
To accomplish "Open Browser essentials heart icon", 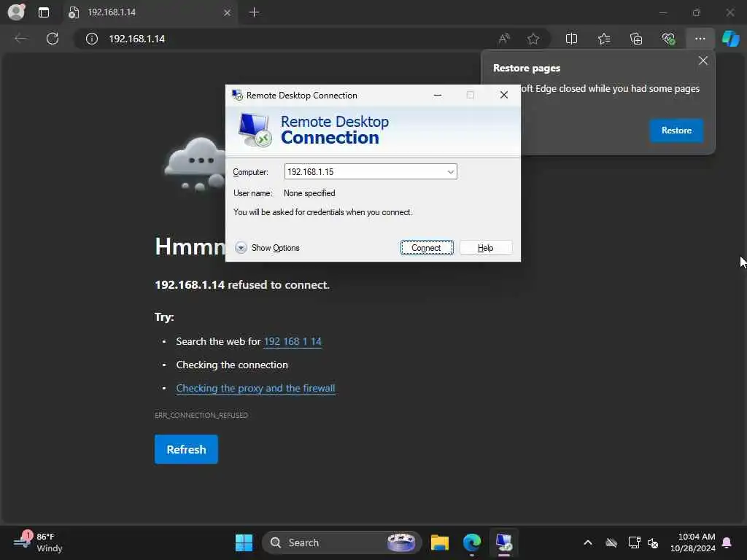I will (x=668, y=39).
